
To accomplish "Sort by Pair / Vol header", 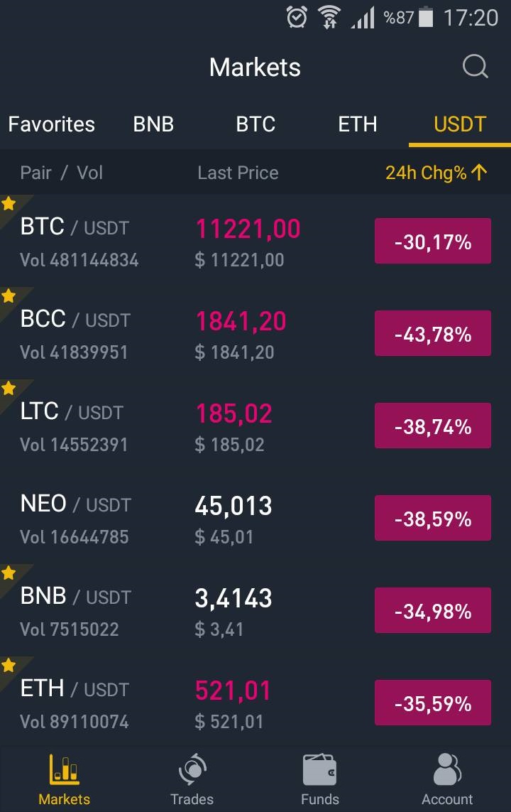I will click(x=62, y=173).
